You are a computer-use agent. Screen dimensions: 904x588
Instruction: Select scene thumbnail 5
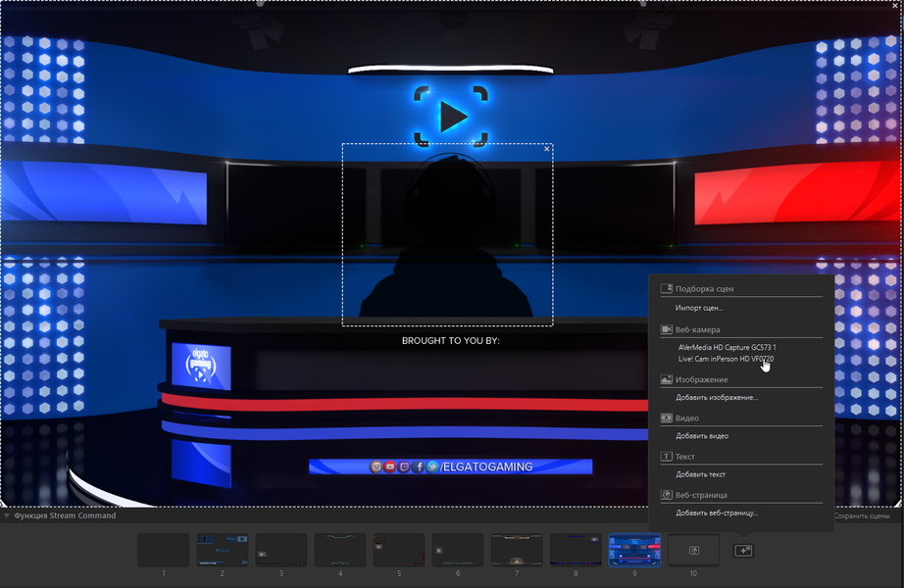[x=399, y=550]
